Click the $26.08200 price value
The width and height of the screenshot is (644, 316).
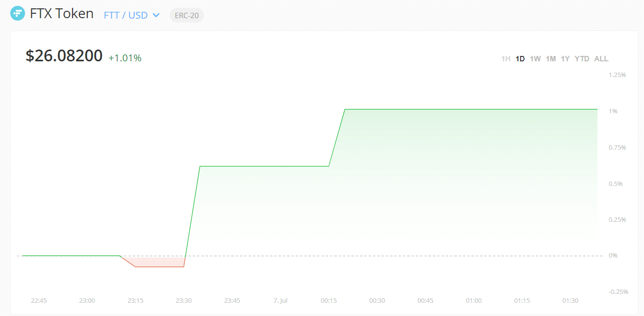[64, 56]
